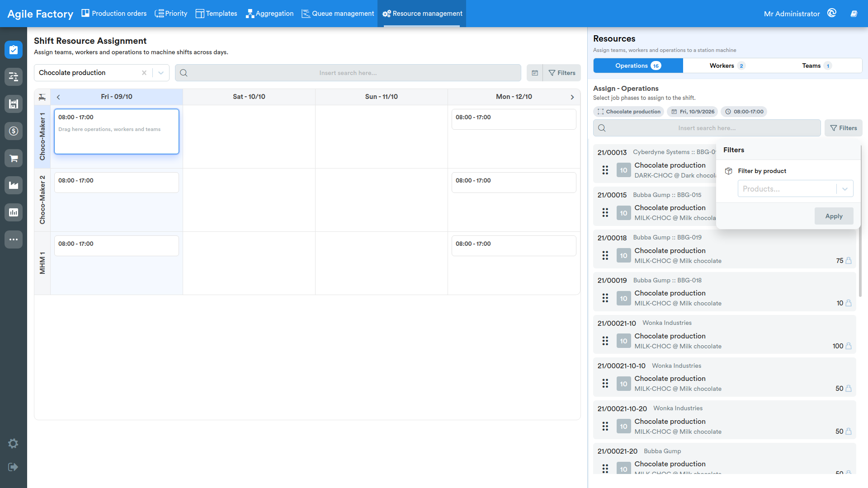Viewport: 868px width, 488px height.
Task: Open the more options ellipsis sidebar icon
Action: [x=14, y=239]
